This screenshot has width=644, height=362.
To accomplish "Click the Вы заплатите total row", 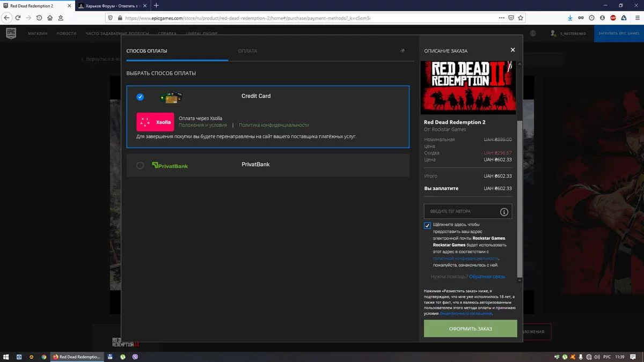I will 468,189.
